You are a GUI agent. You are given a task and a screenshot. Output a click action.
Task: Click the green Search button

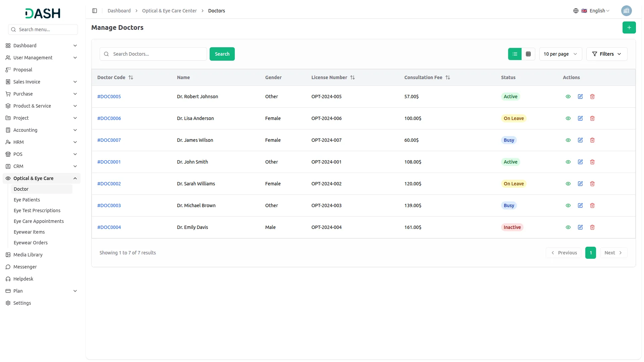coord(222,54)
